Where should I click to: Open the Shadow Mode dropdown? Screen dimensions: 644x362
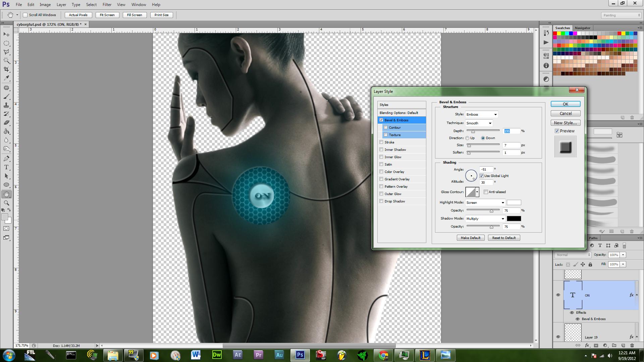[x=485, y=219]
